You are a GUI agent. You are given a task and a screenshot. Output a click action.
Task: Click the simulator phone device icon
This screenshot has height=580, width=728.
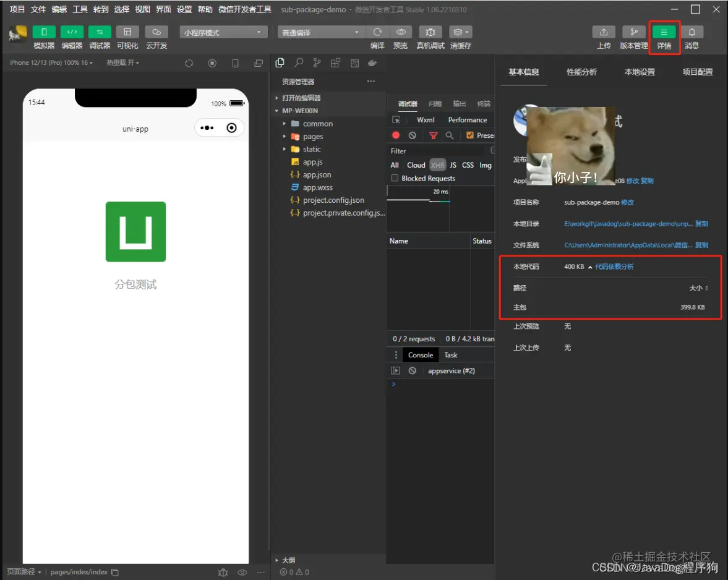tap(236, 63)
